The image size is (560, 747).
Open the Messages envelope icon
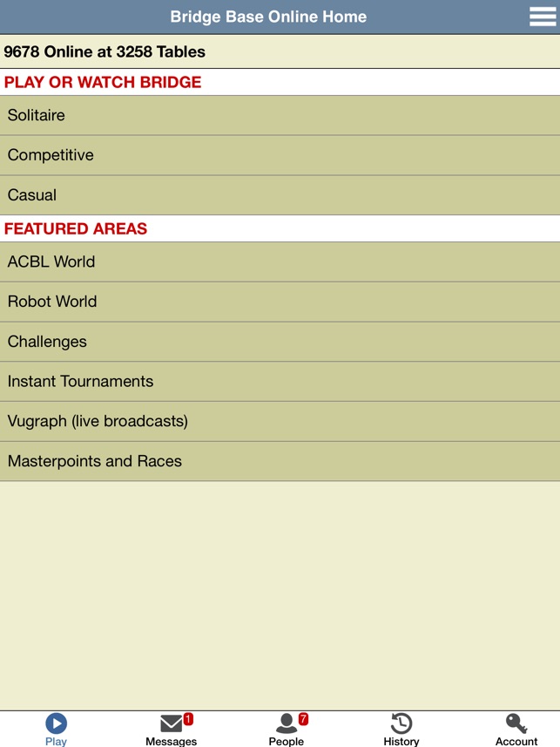coord(172,723)
